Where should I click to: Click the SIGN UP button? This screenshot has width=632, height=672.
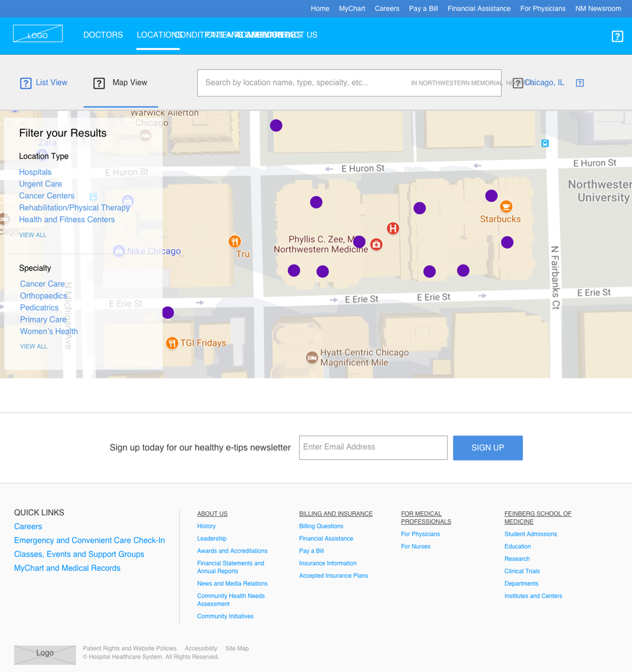pos(488,448)
